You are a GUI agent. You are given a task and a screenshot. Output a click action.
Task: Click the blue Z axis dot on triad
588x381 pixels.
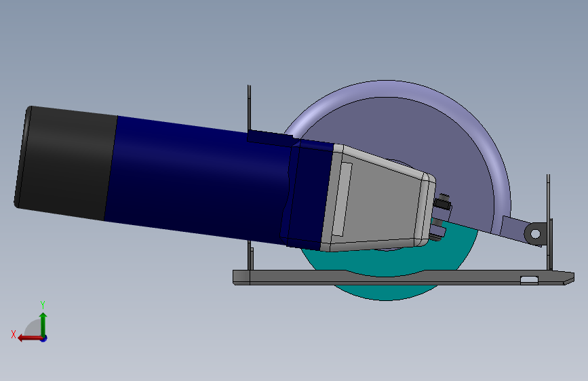point(44,338)
